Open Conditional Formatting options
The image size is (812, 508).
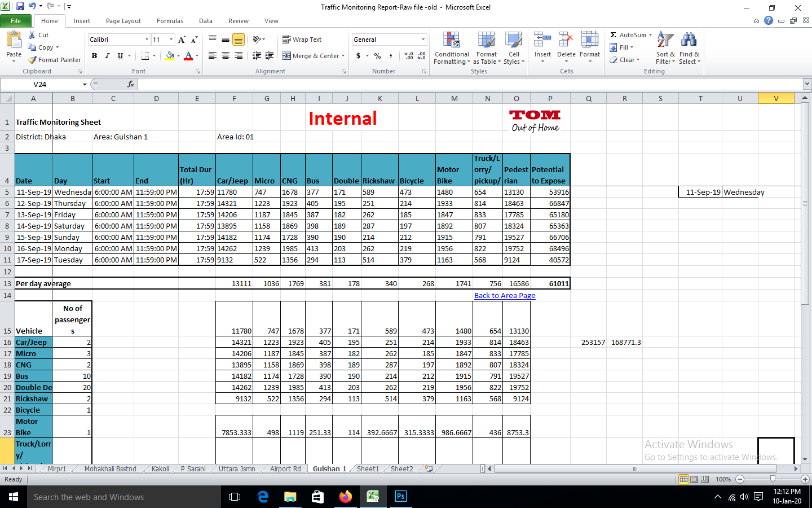451,49
